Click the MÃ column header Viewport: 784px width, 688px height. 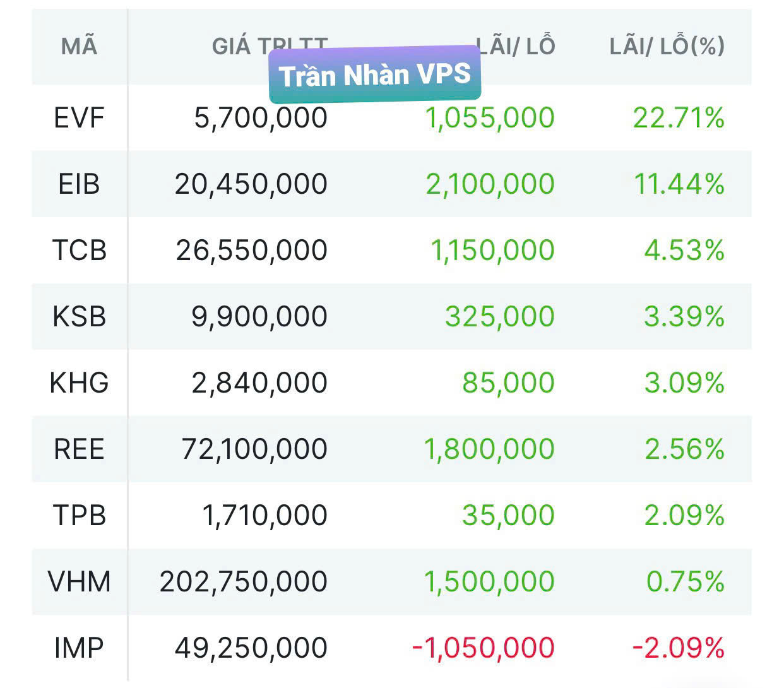(x=79, y=47)
